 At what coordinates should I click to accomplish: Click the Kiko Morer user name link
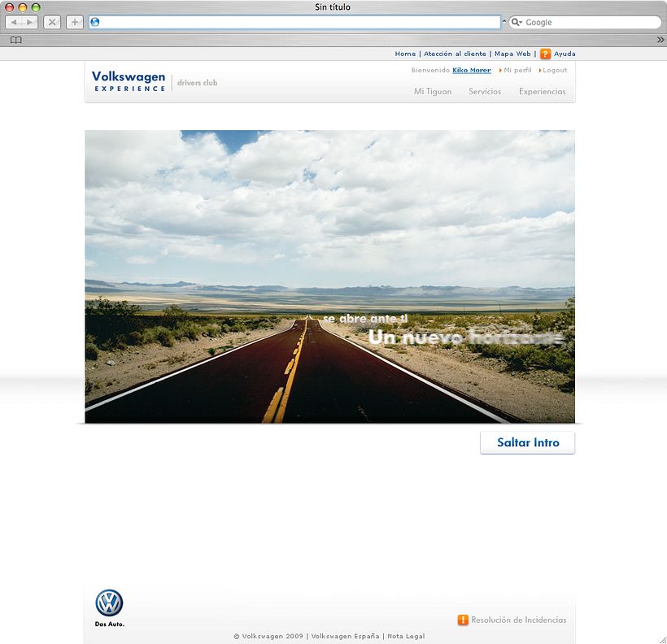coord(471,70)
